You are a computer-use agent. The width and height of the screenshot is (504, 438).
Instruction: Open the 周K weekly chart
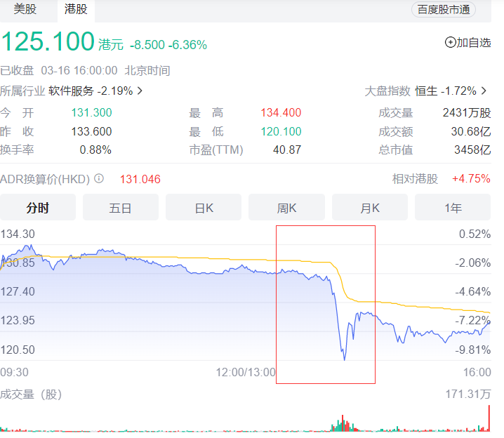tap(286, 208)
